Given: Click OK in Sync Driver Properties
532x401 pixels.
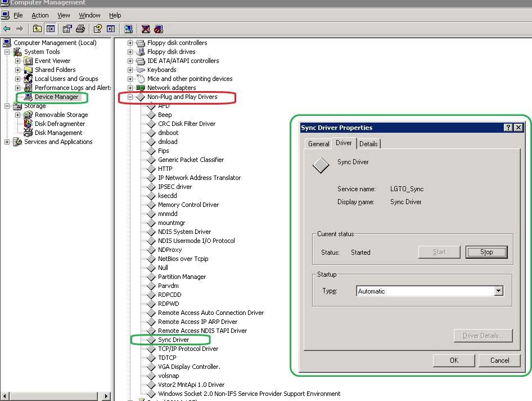Looking at the screenshot, I should pos(454,361).
